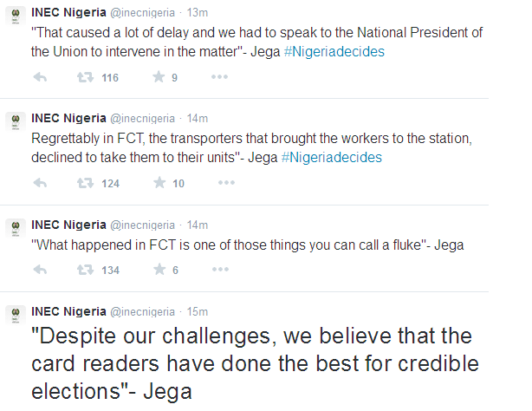532x411 pixels.
Task: Reply to the FCT transporters tweet
Action: tap(40, 183)
